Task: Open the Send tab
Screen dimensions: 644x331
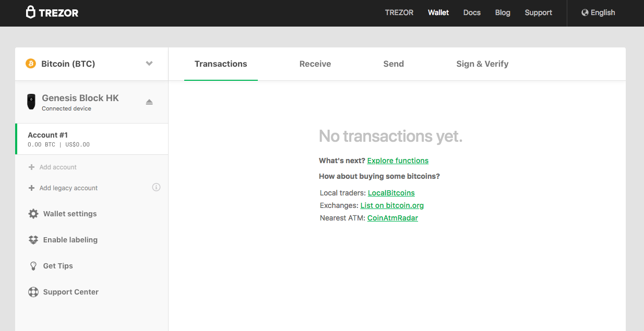Action: (x=393, y=64)
